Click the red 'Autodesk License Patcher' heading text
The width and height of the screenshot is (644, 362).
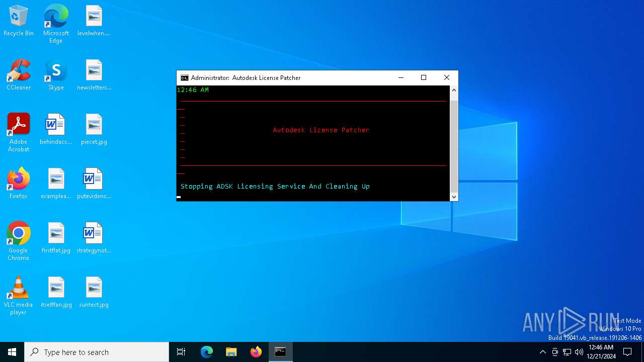pyautogui.click(x=321, y=130)
